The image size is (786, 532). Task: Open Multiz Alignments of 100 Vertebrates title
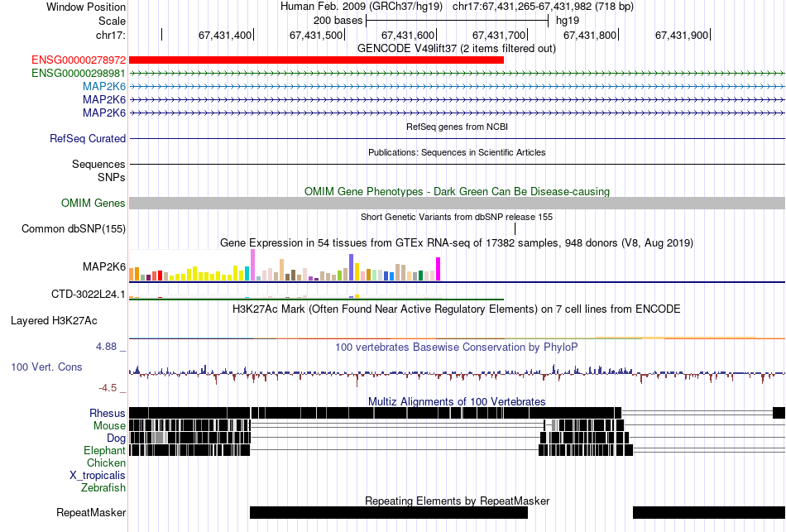(457, 401)
